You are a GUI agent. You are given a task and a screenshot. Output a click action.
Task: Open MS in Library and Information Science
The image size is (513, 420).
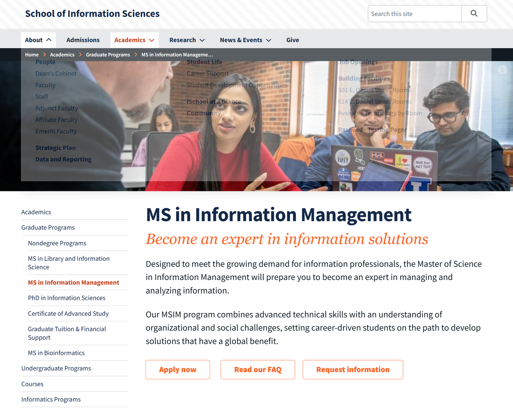click(69, 263)
